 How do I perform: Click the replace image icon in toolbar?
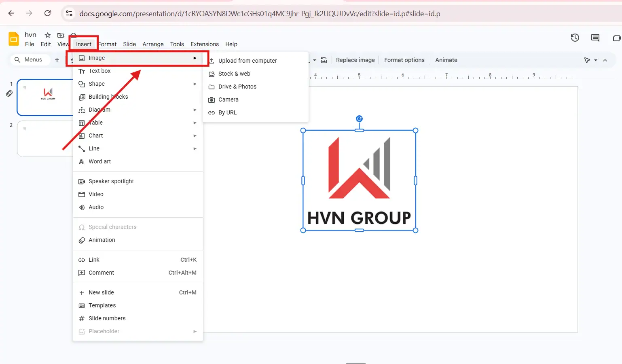(x=324, y=60)
